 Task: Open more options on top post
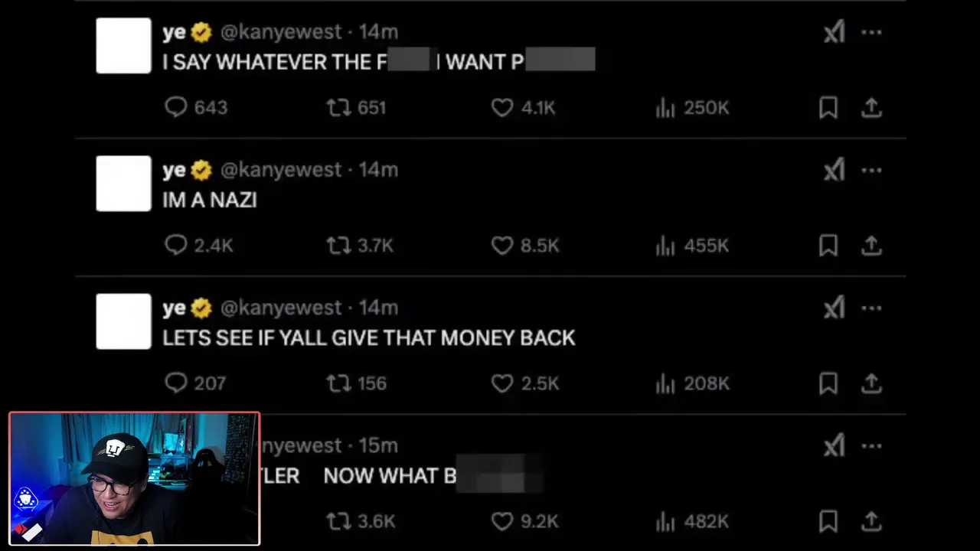pos(871,32)
